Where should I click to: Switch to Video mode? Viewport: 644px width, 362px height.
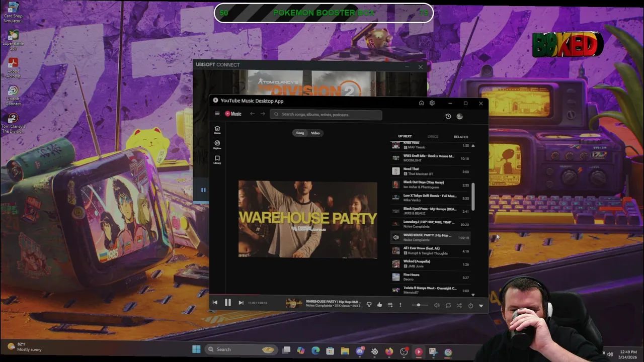pyautogui.click(x=315, y=133)
